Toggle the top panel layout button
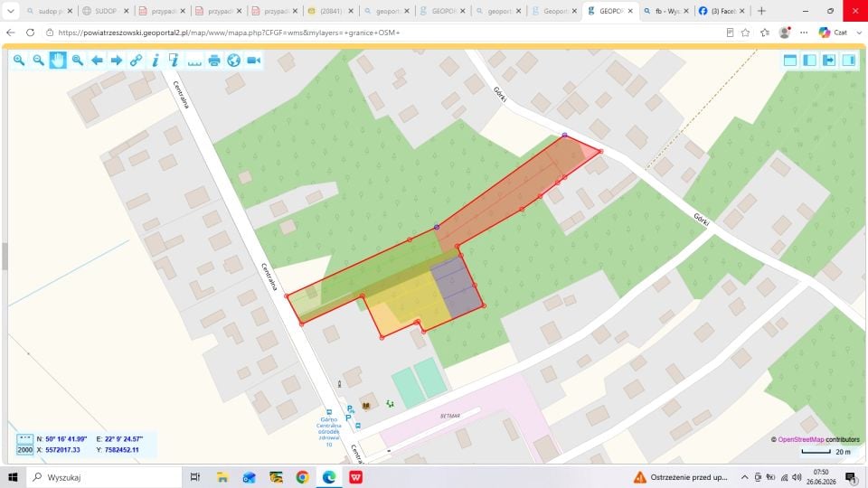 790,60
